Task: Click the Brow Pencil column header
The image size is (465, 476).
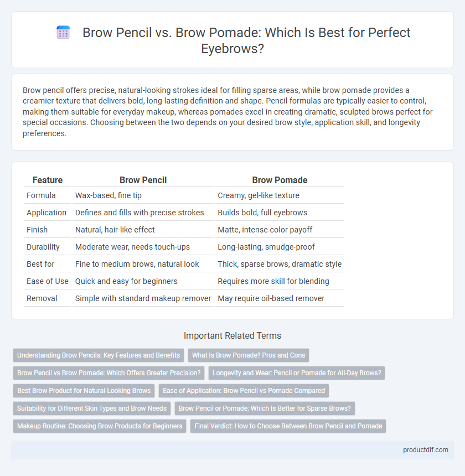Action: coord(143,180)
